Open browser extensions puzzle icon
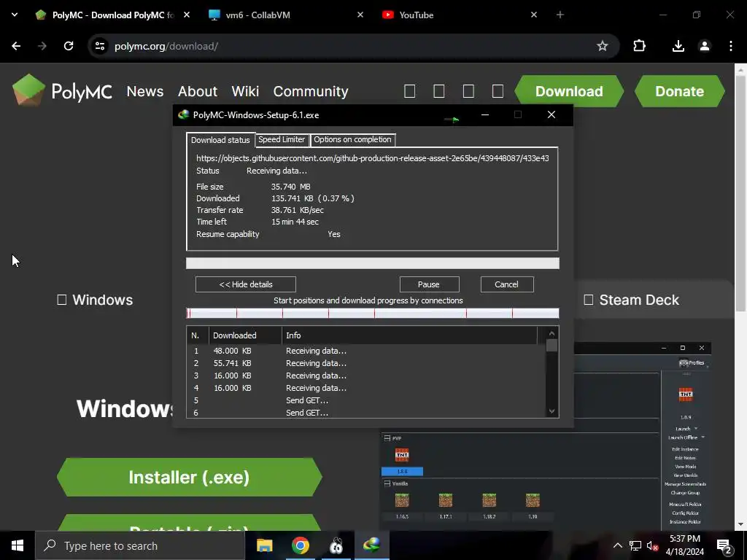747x560 pixels. click(x=639, y=46)
